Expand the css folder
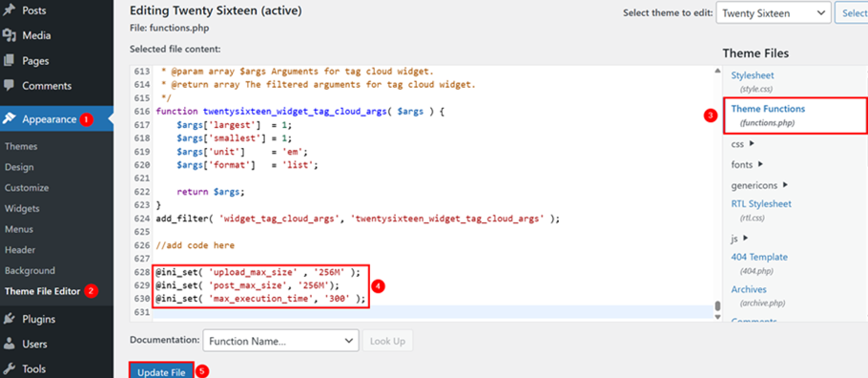This screenshot has height=378, width=868. tap(743, 143)
